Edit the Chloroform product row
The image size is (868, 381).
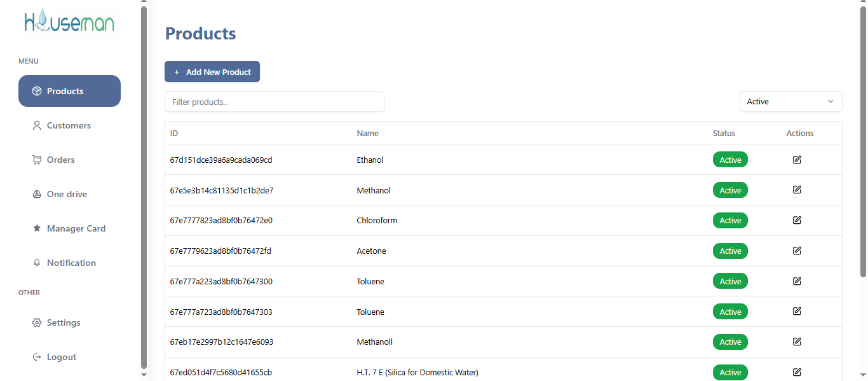[797, 220]
